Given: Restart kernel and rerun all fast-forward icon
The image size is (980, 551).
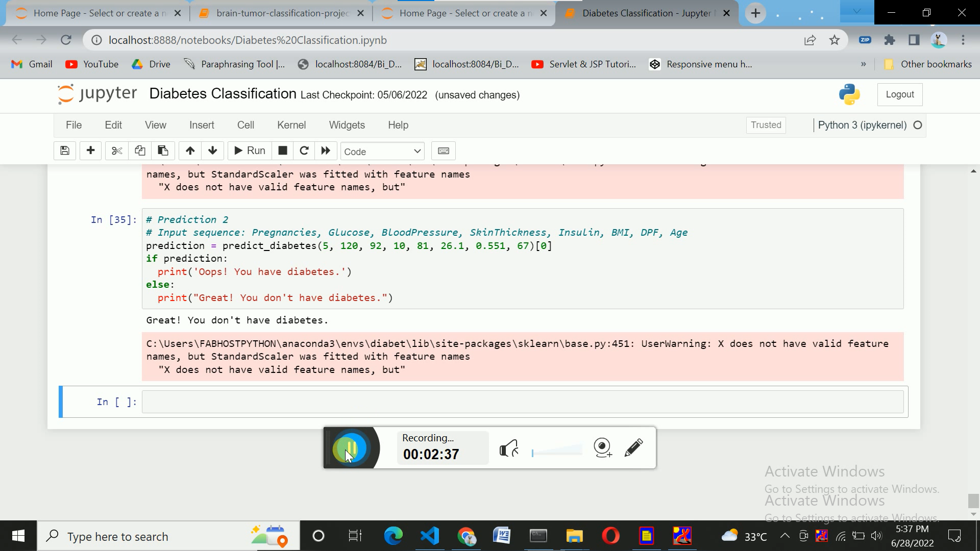Looking at the screenshot, I should [x=326, y=151].
